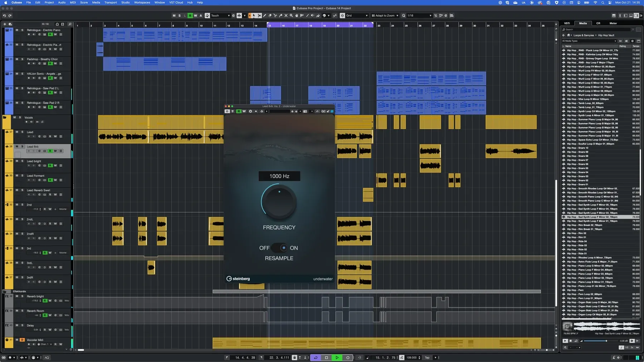The height and width of the screenshot is (362, 644).
Task: Click the FREQUENCY knob in Underwater
Action: 279,202
